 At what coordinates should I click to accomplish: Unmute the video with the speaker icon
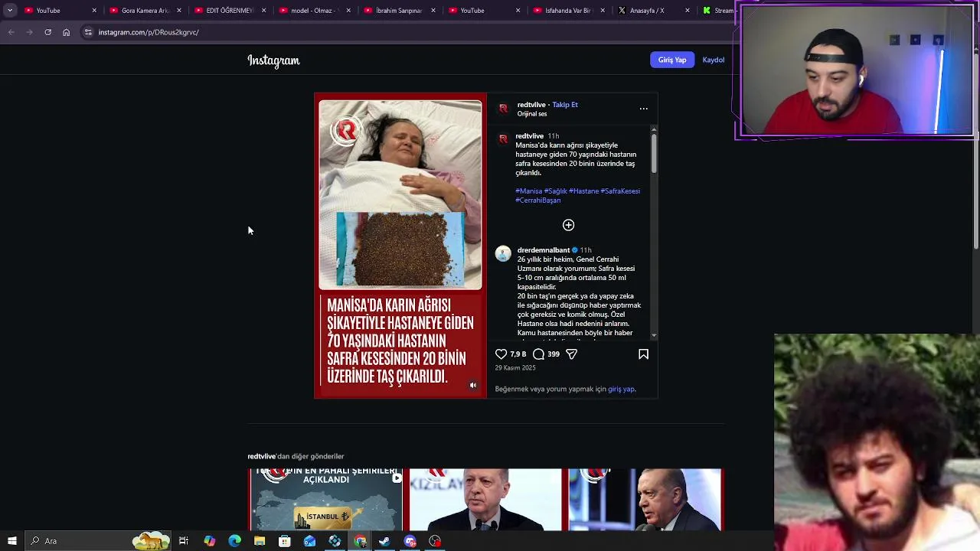pyautogui.click(x=473, y=386)
